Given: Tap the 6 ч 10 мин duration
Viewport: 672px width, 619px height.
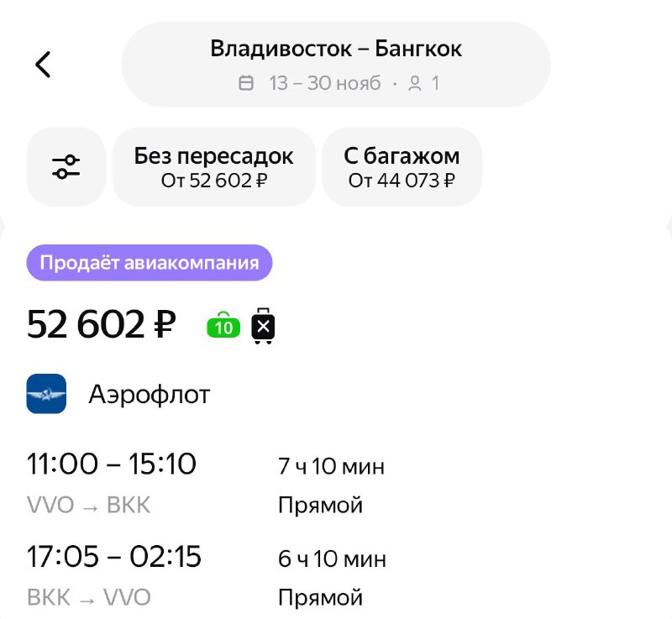Looking at the screenshot, I should pyautogui.click(x=332, y=559).
